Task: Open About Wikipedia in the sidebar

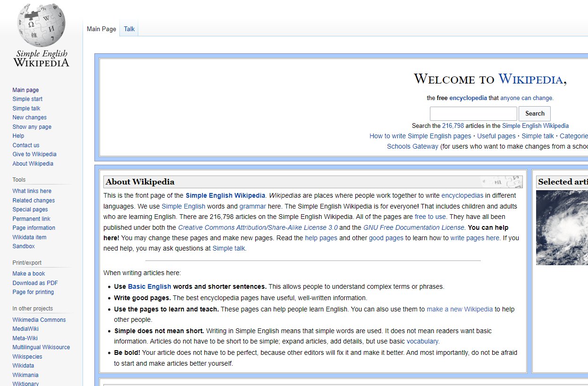Action: click(33, 164)
